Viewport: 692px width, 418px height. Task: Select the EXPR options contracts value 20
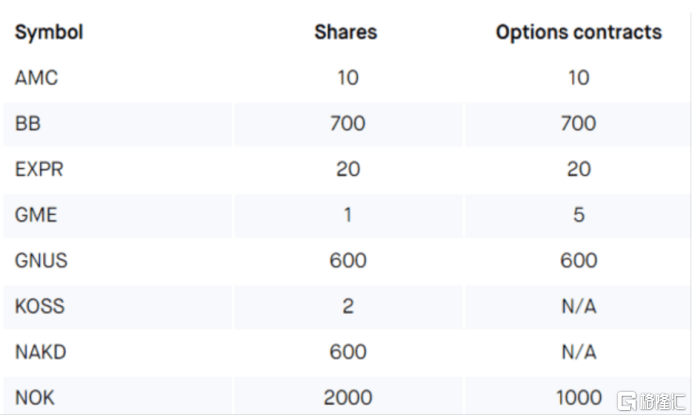pos(578,169)
